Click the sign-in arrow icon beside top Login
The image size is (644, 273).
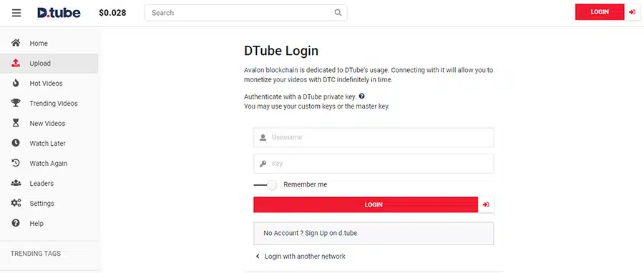coord(632,12)
